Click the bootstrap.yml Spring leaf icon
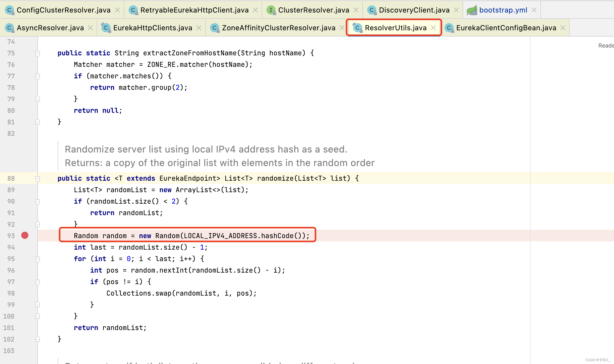614x364 pixels. pos(472,10)
